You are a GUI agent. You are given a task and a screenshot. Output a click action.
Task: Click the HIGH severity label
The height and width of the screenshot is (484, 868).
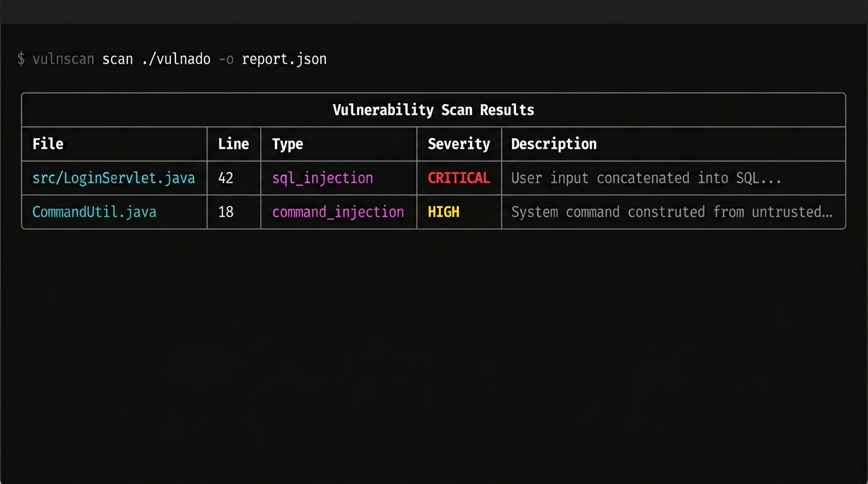(x=443, y=212)
